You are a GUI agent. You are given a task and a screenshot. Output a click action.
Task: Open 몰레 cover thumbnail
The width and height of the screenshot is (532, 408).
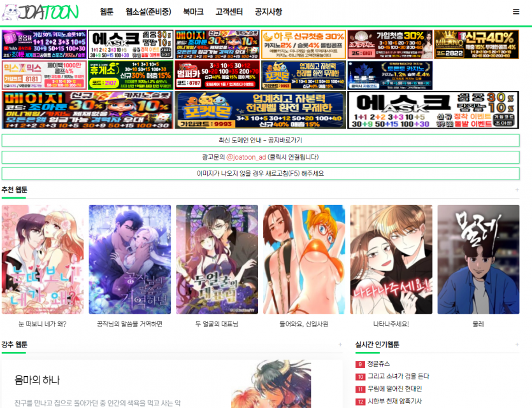(x=478, y=259)
